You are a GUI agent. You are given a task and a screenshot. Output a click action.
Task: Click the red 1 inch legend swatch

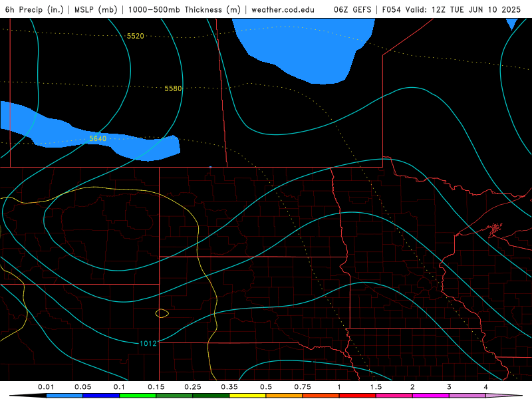coord(358,396)
